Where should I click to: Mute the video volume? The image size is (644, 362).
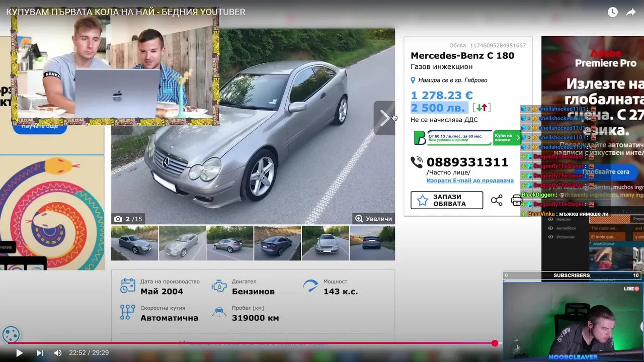(x=58, y=353)
